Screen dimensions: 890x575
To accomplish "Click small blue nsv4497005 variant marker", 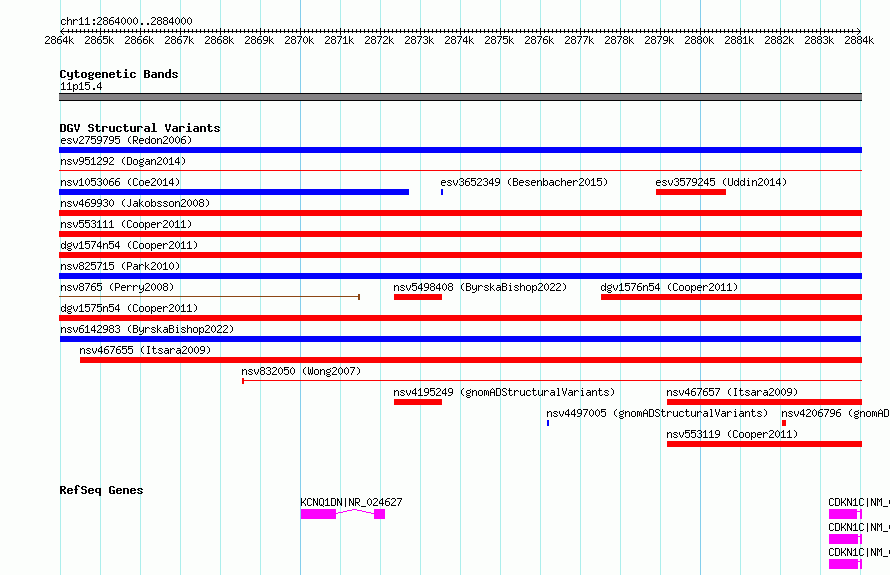I will pos(548,423).
